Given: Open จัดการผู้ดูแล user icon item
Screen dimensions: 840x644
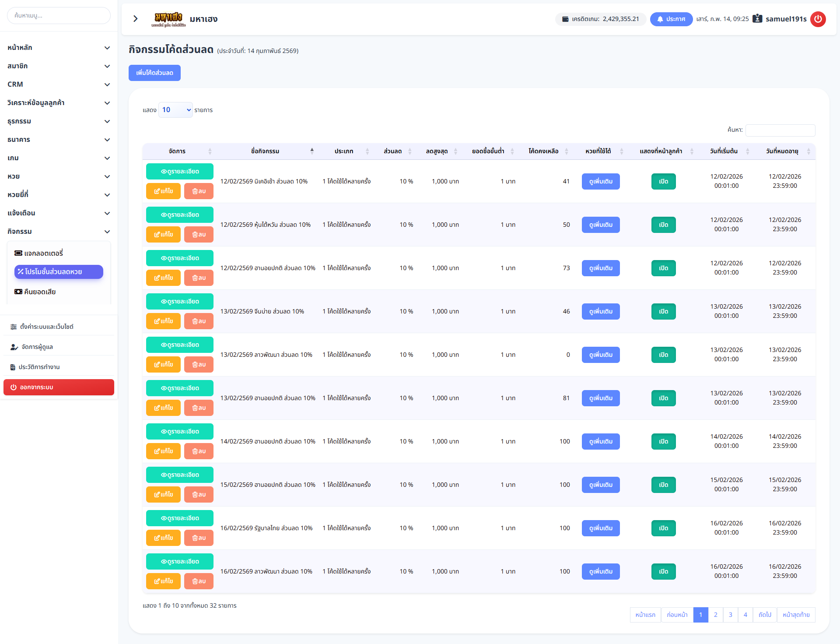Looking at the screenshot, I should [32, 347].
